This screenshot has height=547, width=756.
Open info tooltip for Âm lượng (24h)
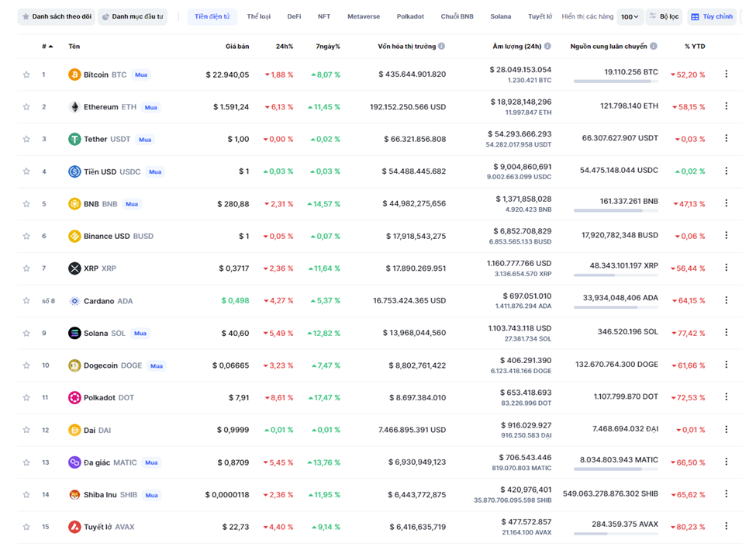click(x=547, y=47)
